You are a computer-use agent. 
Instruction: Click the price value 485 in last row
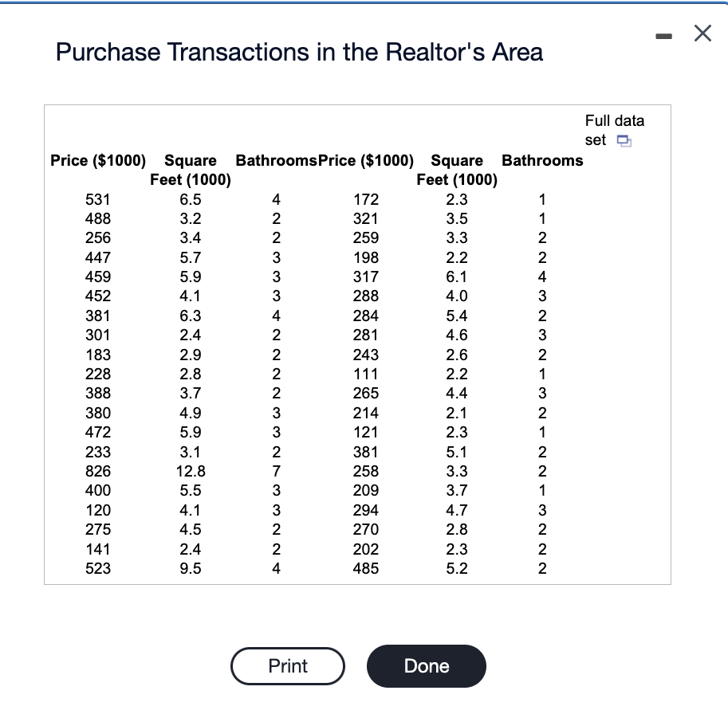pyautogui.click(x=366, y=568)
